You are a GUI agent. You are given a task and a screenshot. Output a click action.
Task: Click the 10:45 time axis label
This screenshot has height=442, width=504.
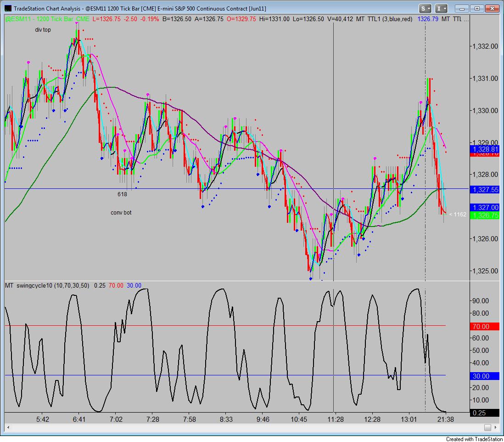click(299, 419)
